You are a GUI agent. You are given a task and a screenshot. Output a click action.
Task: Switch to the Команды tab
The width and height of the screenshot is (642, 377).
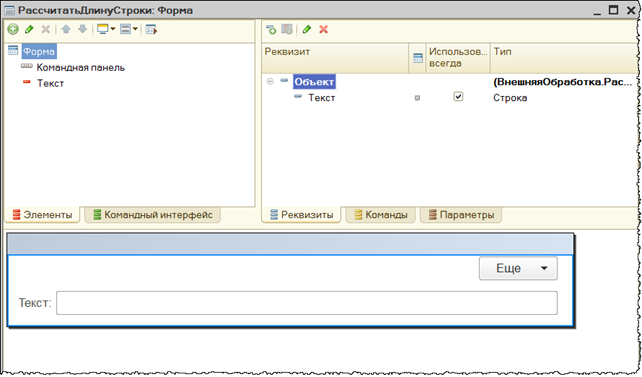pyautogui.click(x=381, y=214)
